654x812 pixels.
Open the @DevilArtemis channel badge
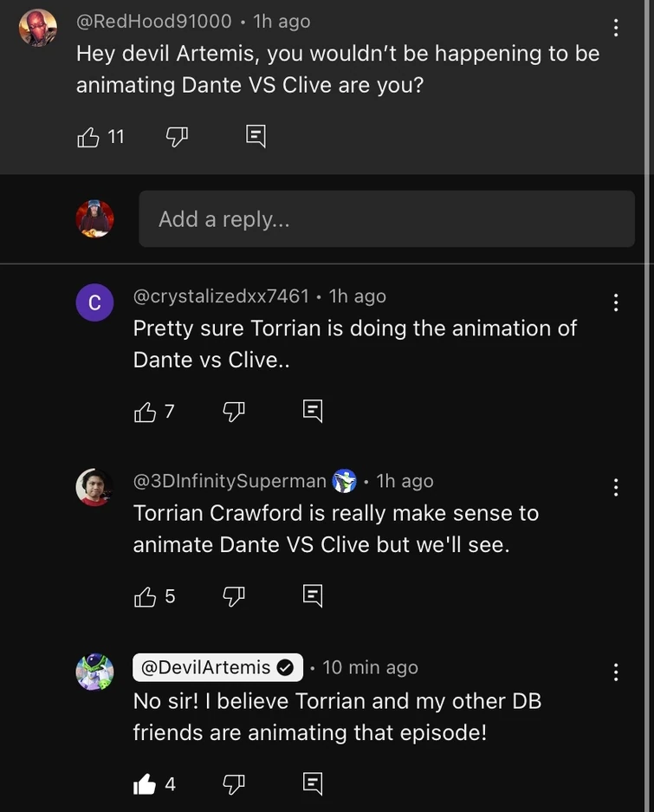pyautogui.click(x=217, y=667)
